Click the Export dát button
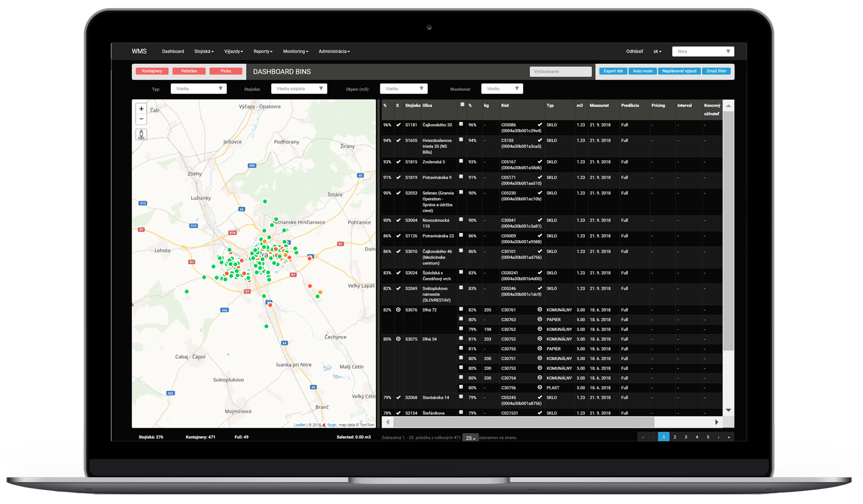The height and width of the screenshot is (504, 863). point(613,71)
